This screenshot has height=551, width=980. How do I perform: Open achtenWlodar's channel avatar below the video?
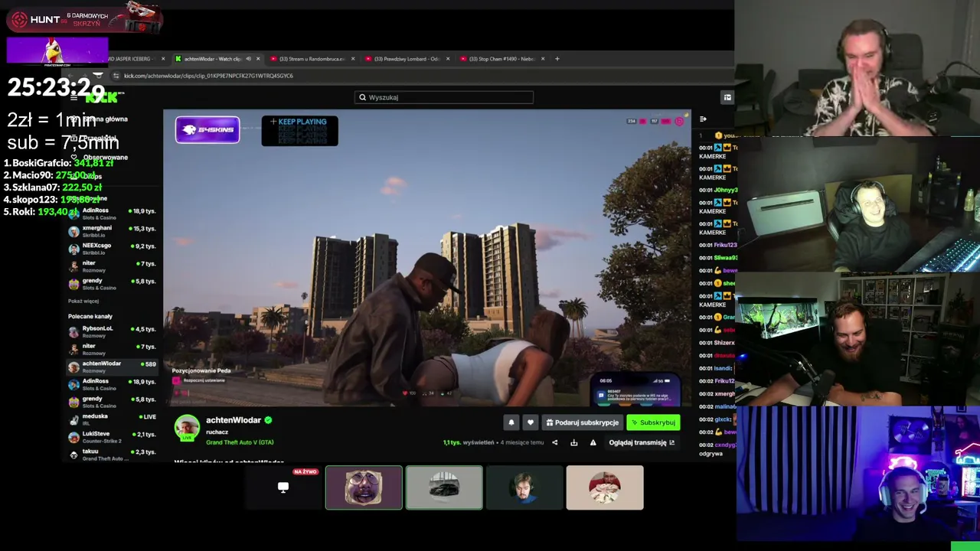click(187, 428)
